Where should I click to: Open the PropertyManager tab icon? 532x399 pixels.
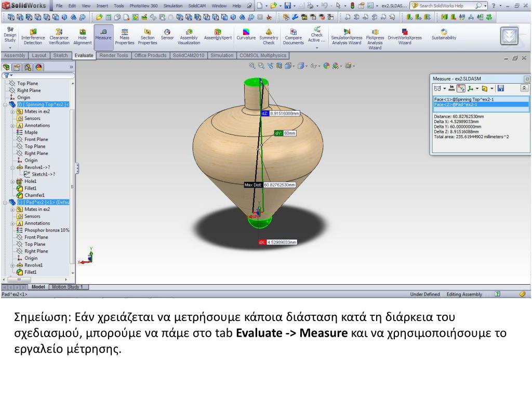point(17,67)
